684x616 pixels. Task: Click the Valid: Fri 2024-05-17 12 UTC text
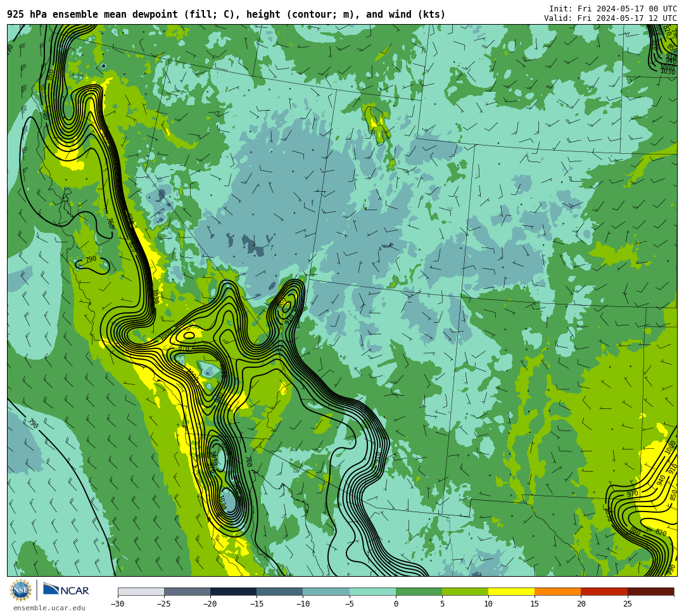[x=611, y=18]
